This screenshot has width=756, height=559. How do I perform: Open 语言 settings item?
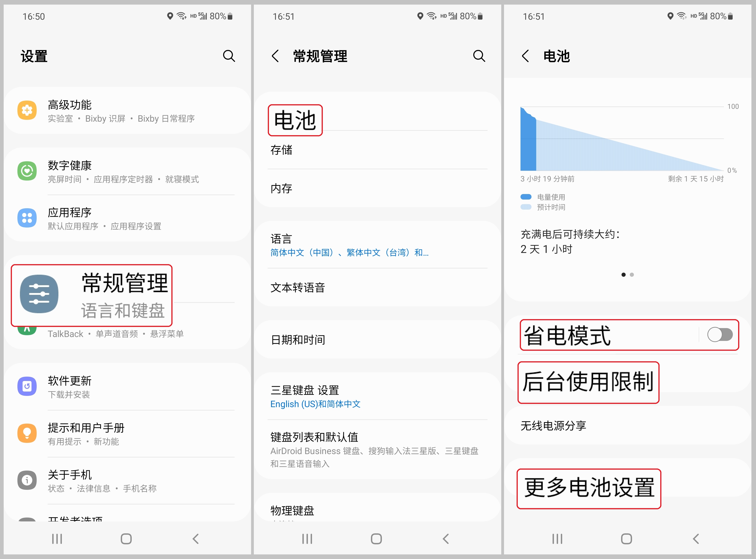click(x=377, y=245)
